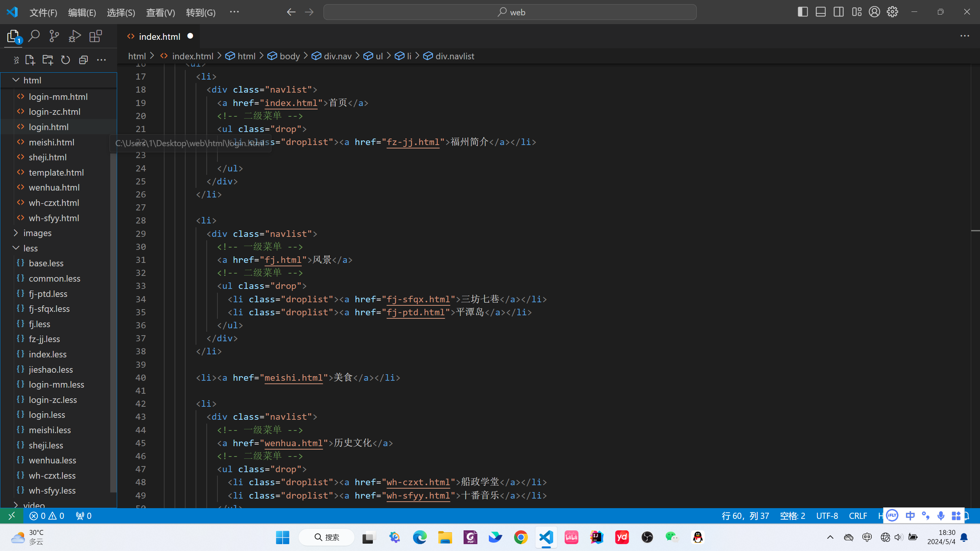Click the line and column indicator 行 60
The image size is (980, 551).
(745, 516)
